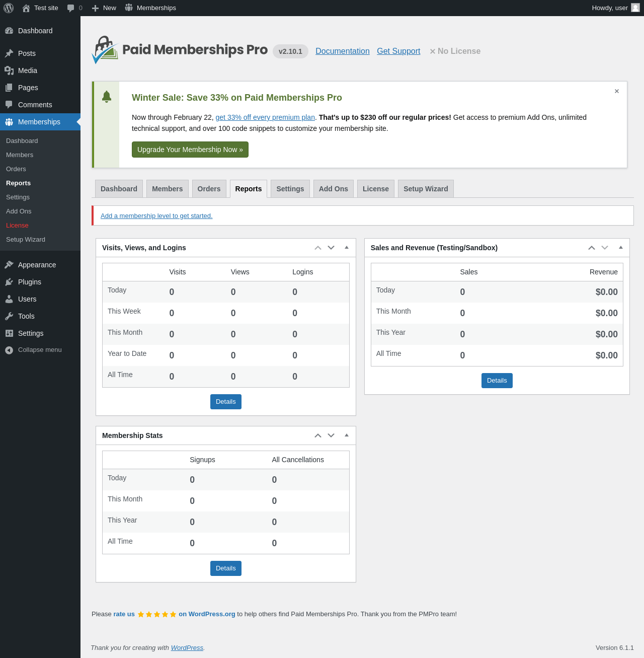Click the Test site home icon
This screenshot has width=644, height=658.
(26, 8)
